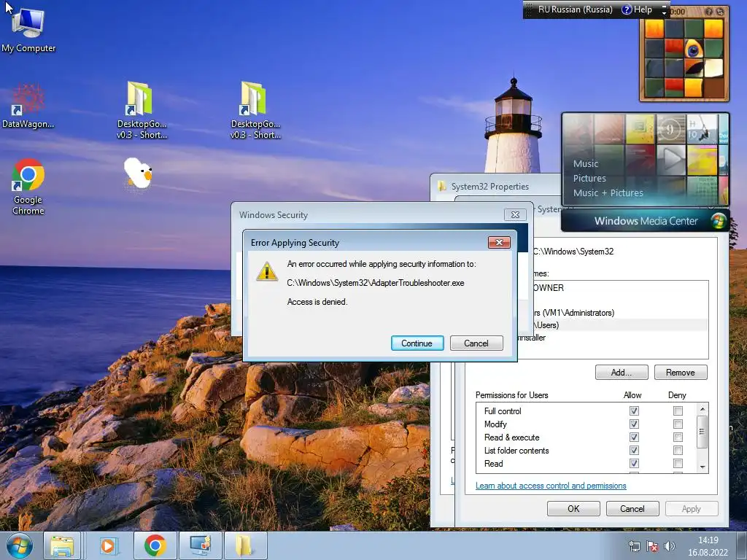Select the Google Chrome desktop shortcut
The height and width of the screenshot is (560, 747).
pos(28,187)
